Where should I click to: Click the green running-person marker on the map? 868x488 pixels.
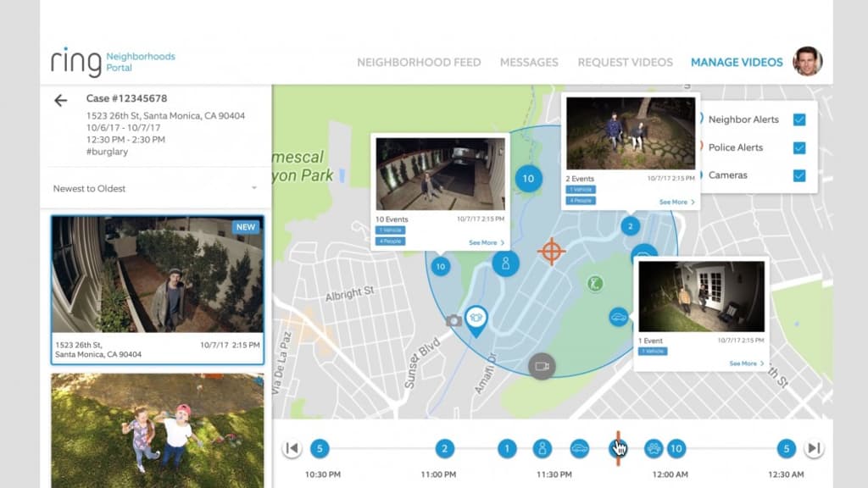coord(595,284)
